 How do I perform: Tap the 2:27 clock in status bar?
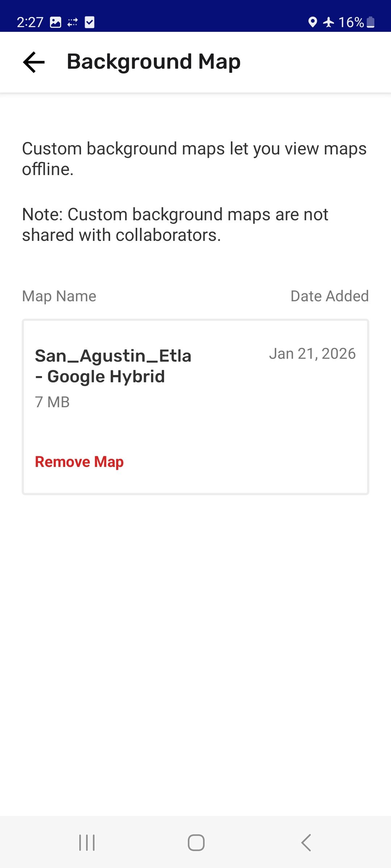tap(30, 22)
